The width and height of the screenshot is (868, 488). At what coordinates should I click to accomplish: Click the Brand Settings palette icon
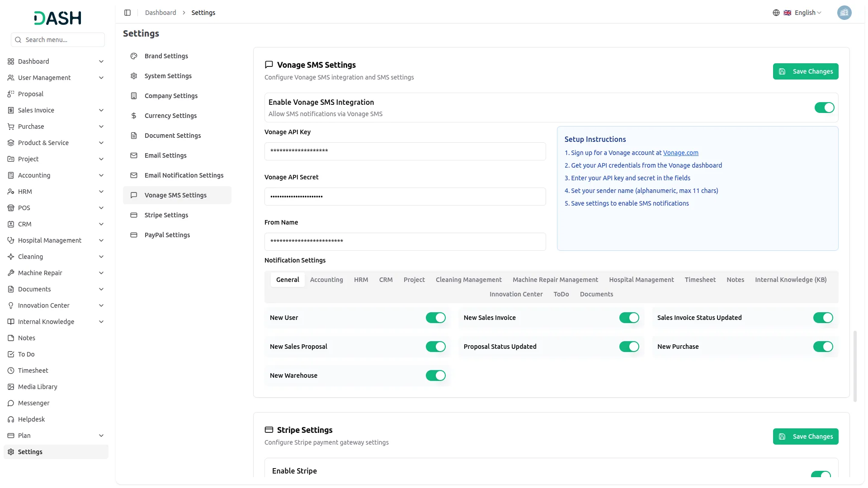coord(134,56)
